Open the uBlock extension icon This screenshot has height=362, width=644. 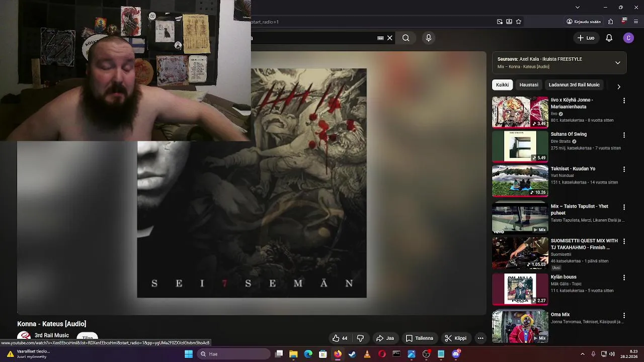pyautogui.click(x=624, y=21)
